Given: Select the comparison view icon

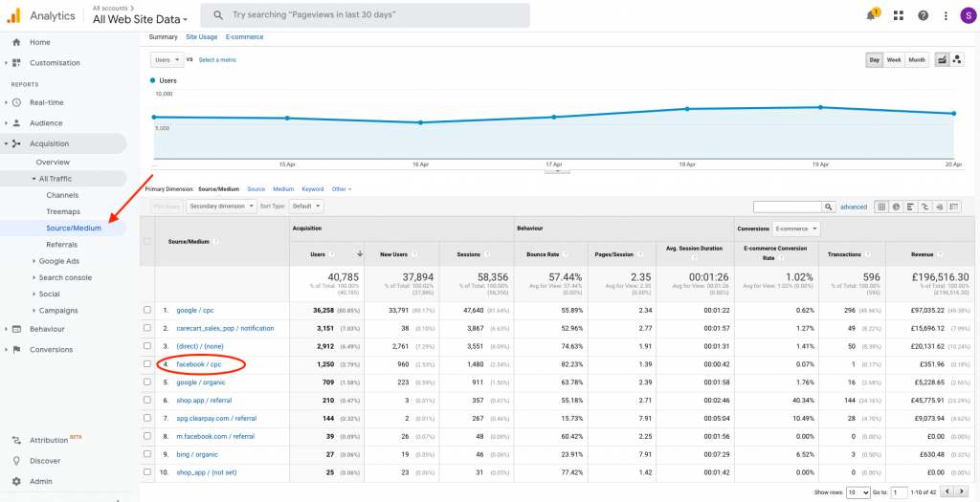Looking at the screenshot, I should (925, 207).
